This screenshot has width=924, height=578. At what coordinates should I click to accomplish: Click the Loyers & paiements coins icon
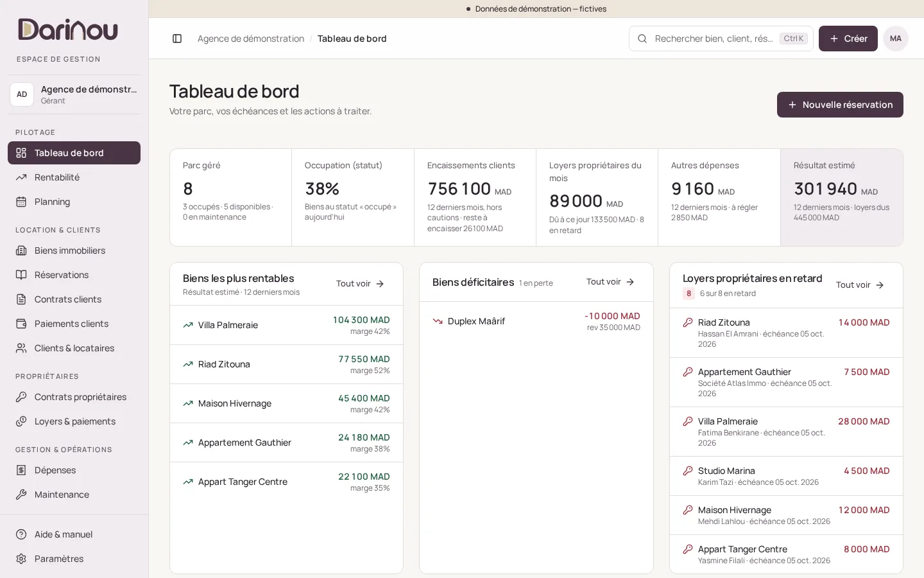point(21,421)
